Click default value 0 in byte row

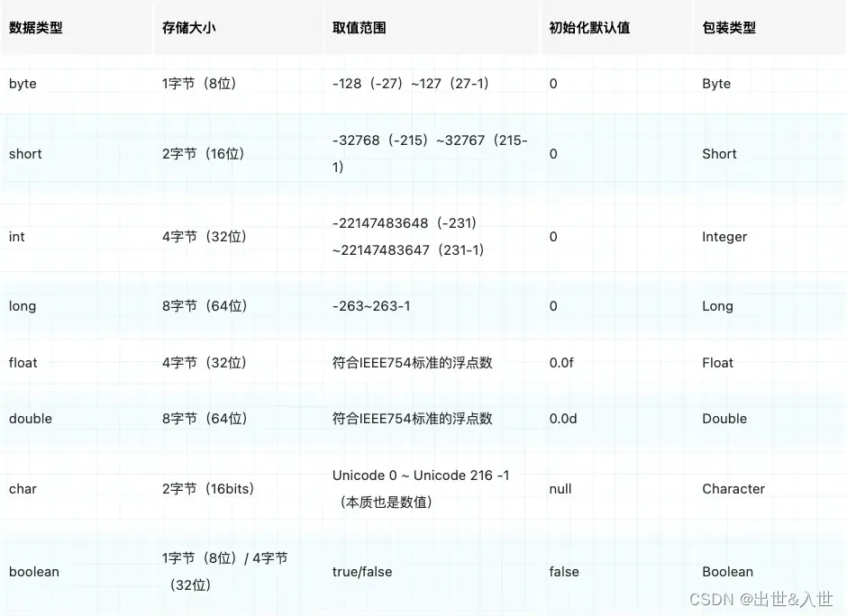(x=553, y=84)
